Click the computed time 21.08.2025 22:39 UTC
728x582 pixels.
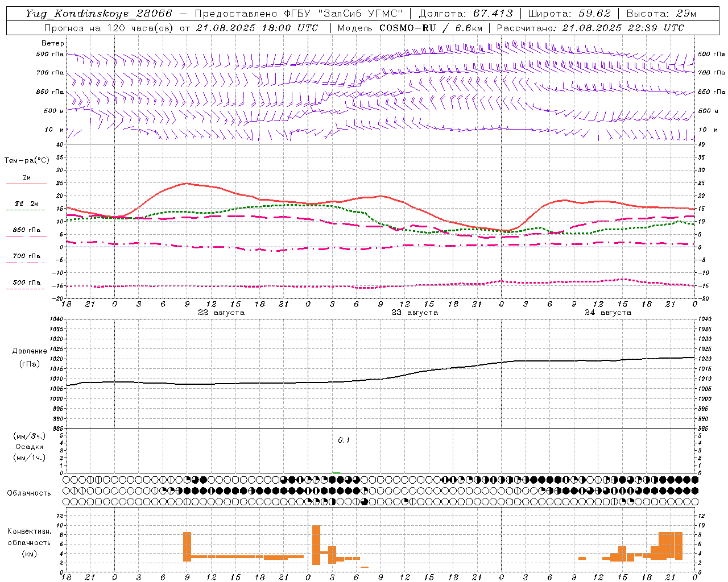pos(623,28)
